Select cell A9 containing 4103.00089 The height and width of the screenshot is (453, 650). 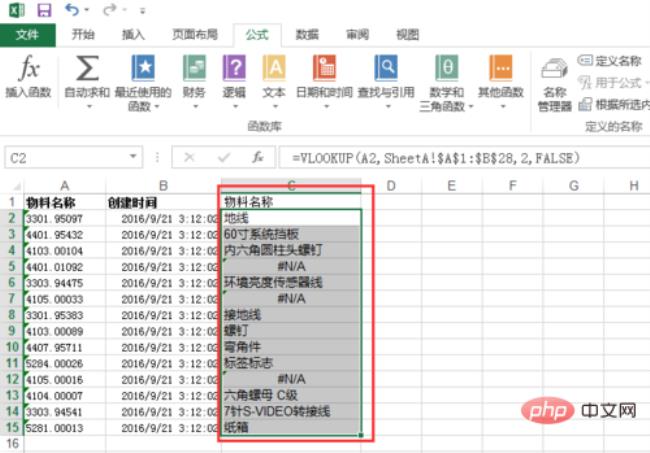coord(65,331)
